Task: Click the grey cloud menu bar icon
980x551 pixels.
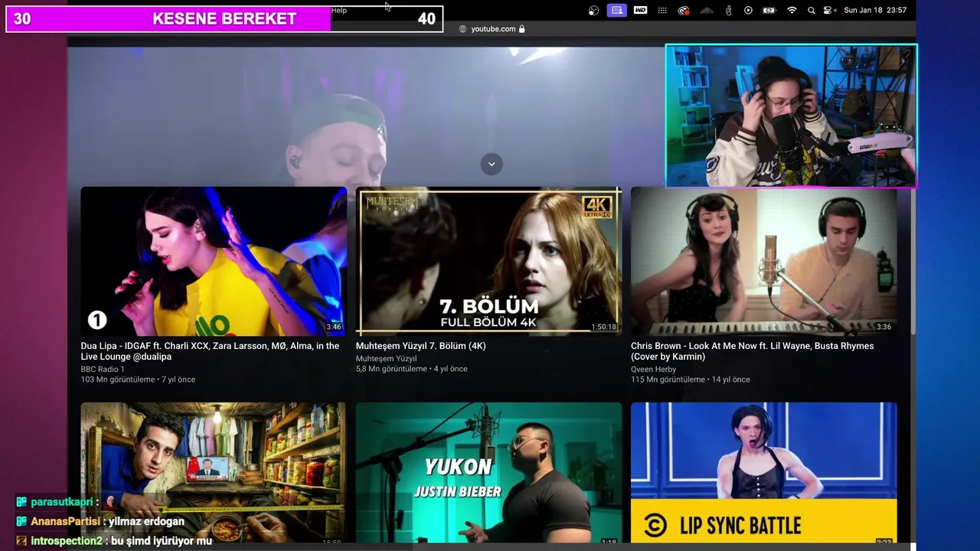Action: coord(707,10)
